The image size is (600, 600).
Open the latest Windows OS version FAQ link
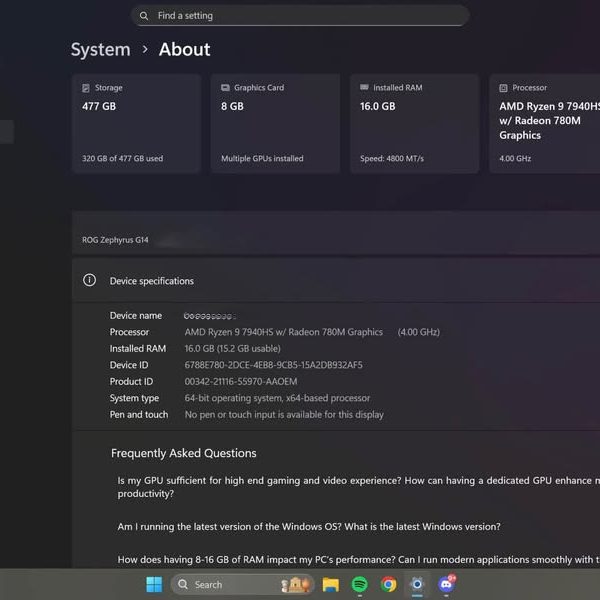(309, 527)
